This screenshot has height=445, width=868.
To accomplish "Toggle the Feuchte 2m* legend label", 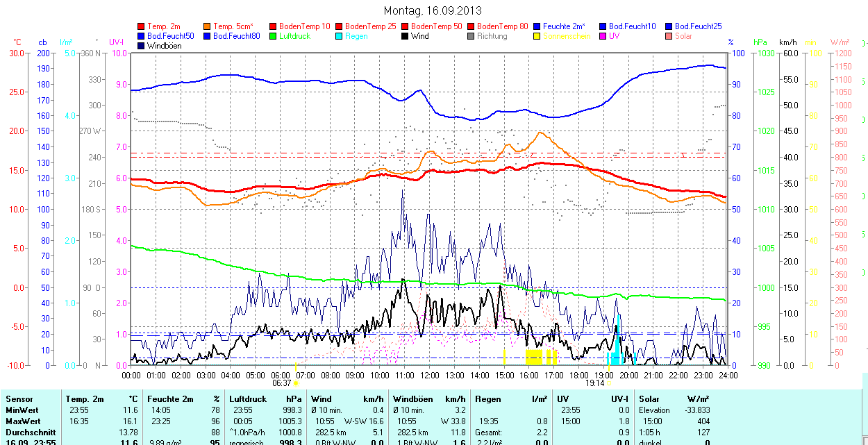I will 564,26.
